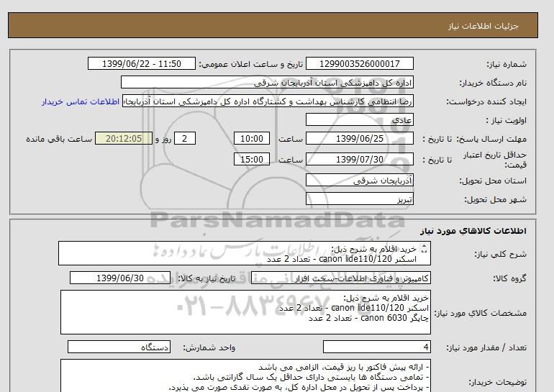Click the label حداقل تاریخ اعتبار قیمت

pos(495,160)
